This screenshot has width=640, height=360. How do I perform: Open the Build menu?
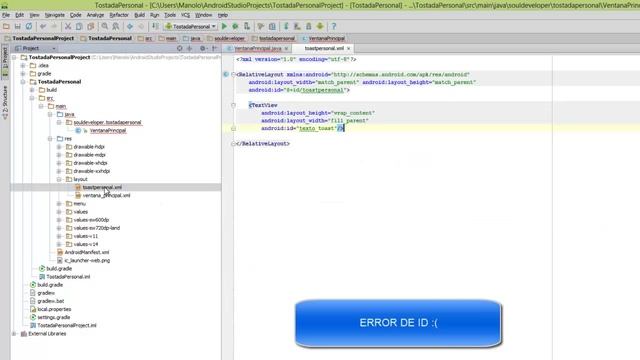click(140, 15)
